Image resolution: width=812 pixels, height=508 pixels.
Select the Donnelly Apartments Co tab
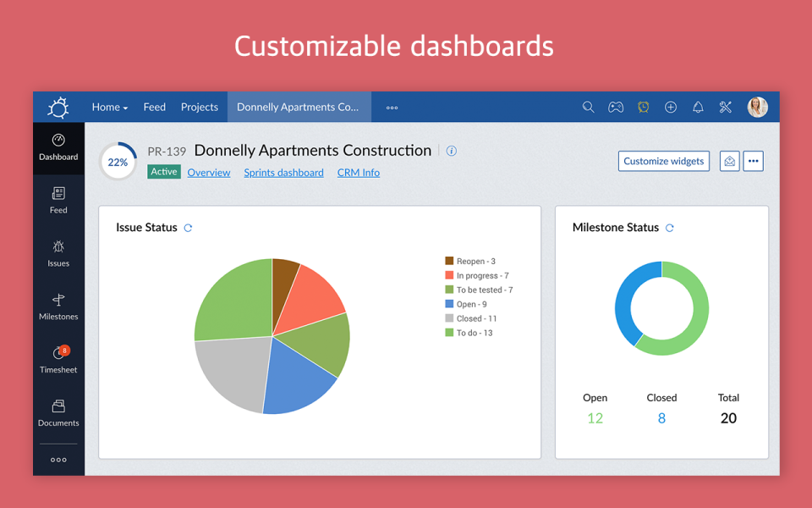click(x=298, y=107)
